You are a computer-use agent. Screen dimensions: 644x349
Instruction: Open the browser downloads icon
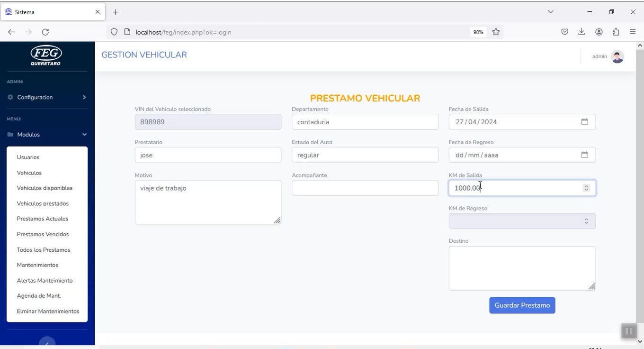click(581, 32)
